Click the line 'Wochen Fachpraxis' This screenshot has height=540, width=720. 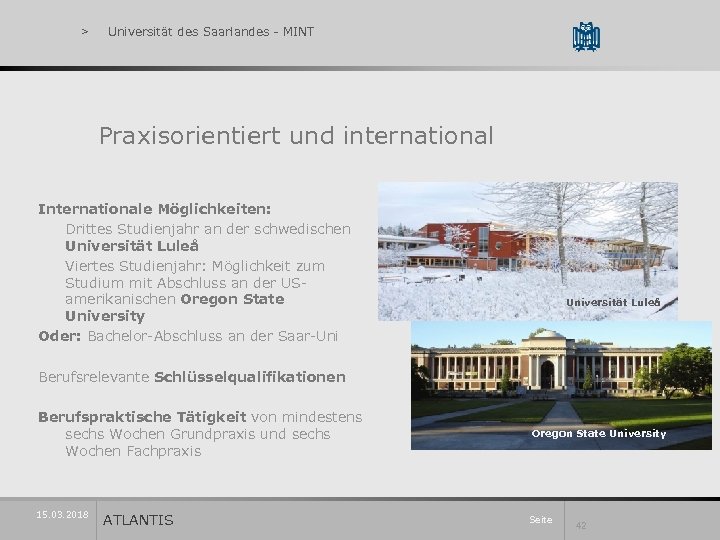(x=133, y=451)
